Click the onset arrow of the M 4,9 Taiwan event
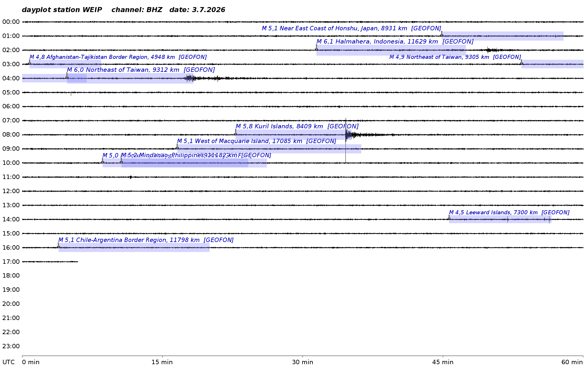Image resolution: width=588 pixels, height=368 pixels. pyautogui.click(x=521, y=62)
